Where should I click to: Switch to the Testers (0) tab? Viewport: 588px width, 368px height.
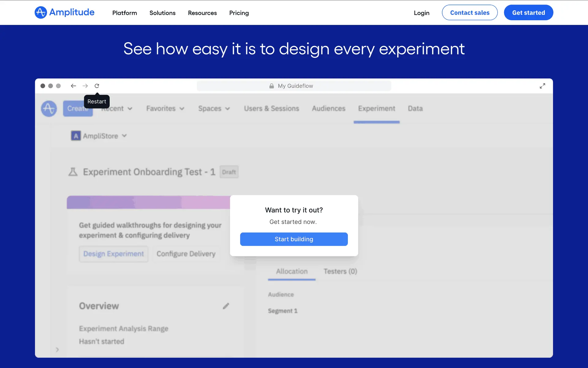point(340,271)
